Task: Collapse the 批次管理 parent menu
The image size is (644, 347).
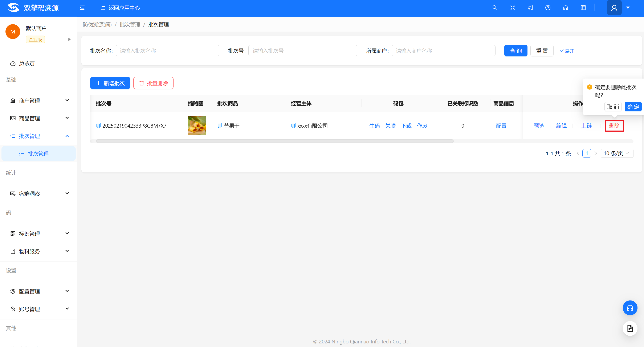Action: [39, 136]
